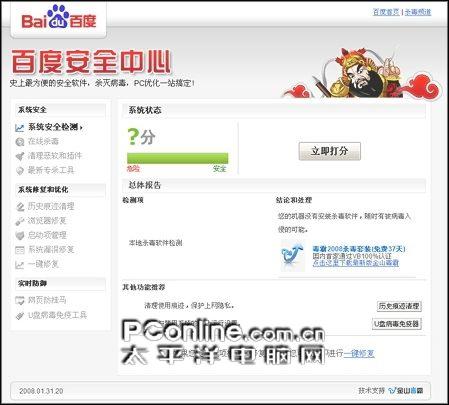
Task: Click the 历史痕迹清理 button on the right
Action: tap(399, 306)
